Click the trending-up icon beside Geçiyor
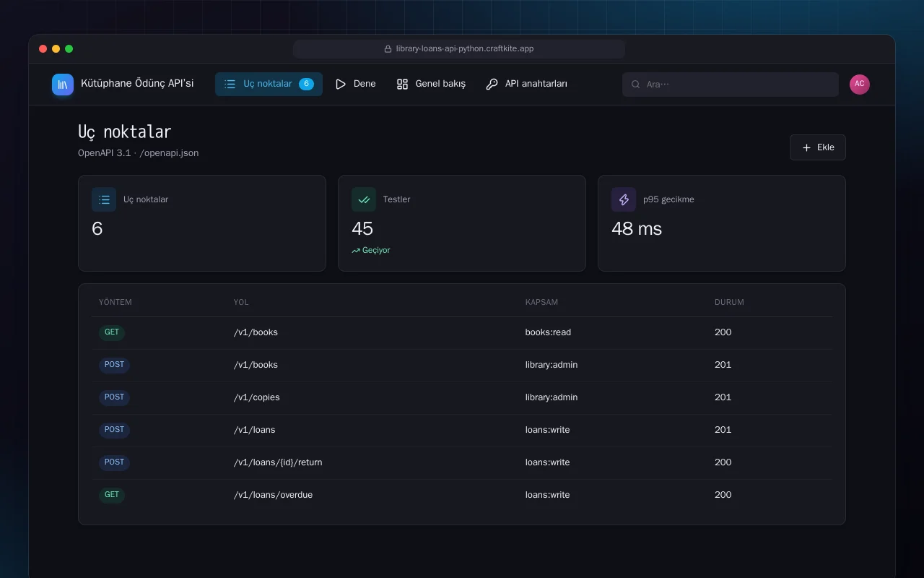 click(356, 251)
